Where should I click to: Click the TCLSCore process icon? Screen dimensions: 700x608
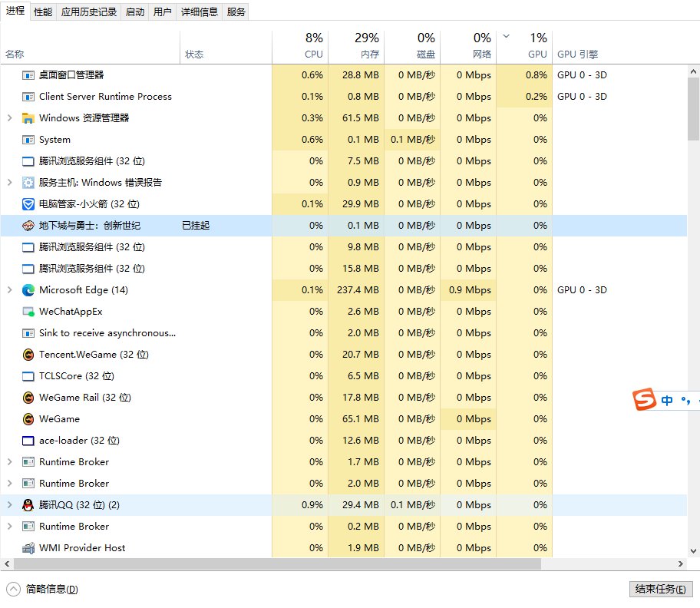pyautogui.click(x=28, y=376)
